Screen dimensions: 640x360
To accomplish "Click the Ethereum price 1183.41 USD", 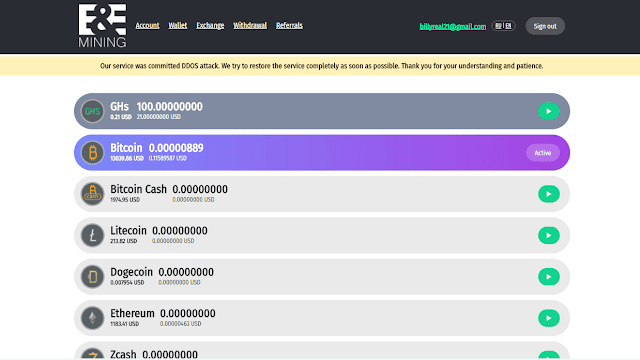I will tap(124, 324).
